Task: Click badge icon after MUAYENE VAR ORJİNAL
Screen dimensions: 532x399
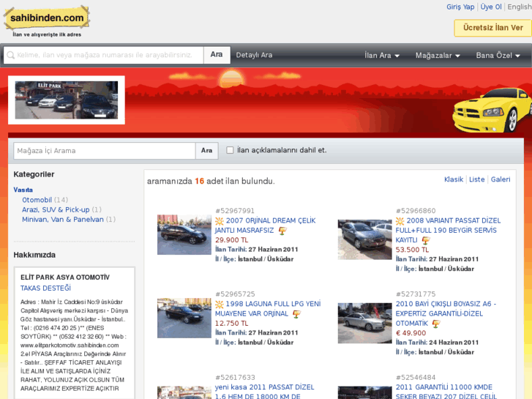Action: pyautogui.click(x=296, y=314)
